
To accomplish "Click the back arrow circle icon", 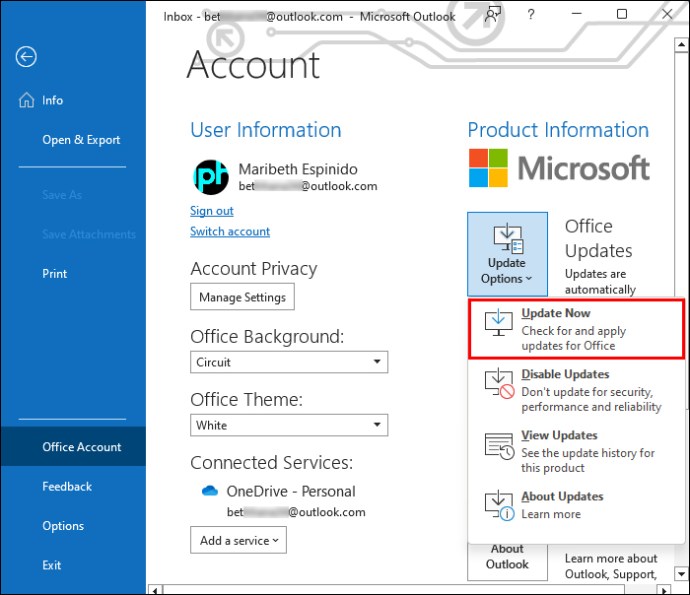I will [x=26, y=57].
